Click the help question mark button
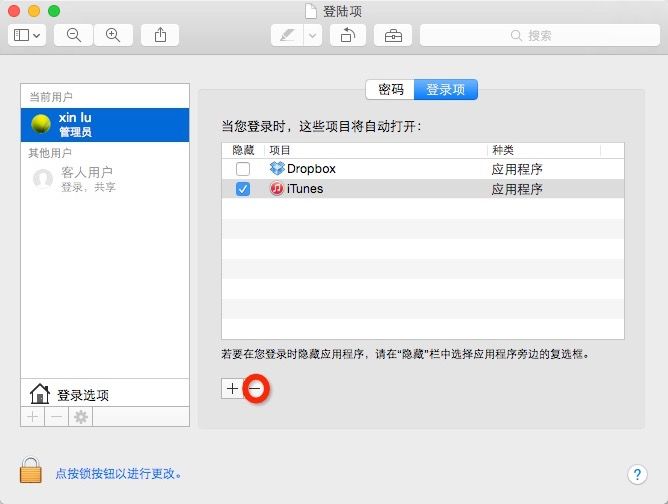The width and height of the screenshot is (668, 504). click(x=637, y=474)
